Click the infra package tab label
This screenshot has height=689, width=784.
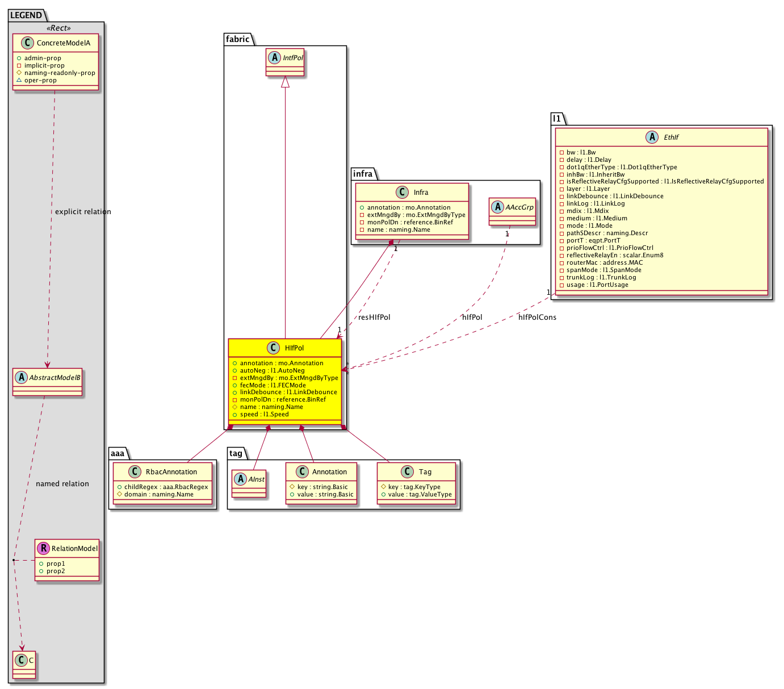click(x=362, y=174)
